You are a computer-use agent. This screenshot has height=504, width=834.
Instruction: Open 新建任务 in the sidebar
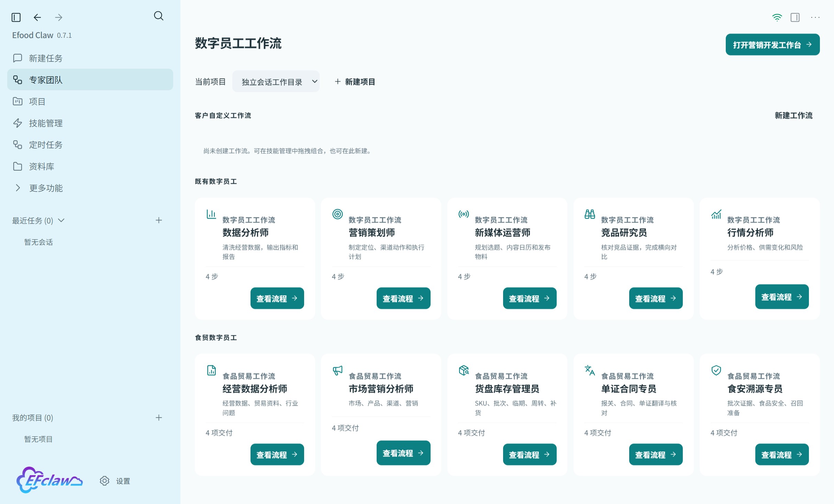(90, 58)
